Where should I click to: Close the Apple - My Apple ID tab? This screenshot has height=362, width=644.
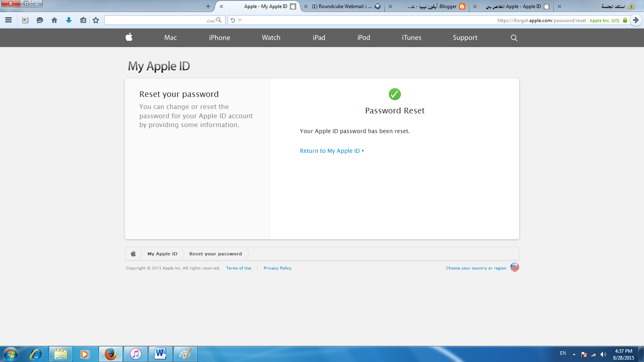coord(221,6)
